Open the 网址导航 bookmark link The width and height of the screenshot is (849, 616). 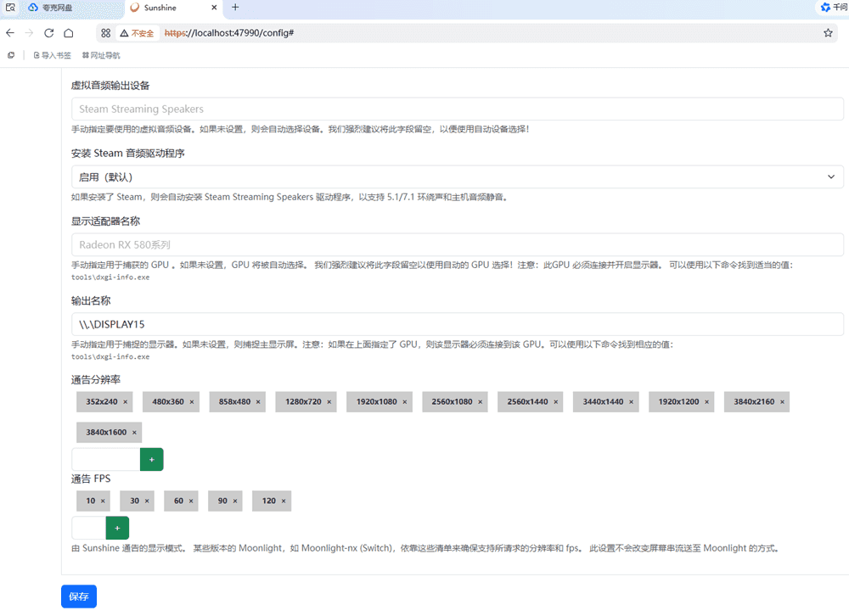point(101,55)
